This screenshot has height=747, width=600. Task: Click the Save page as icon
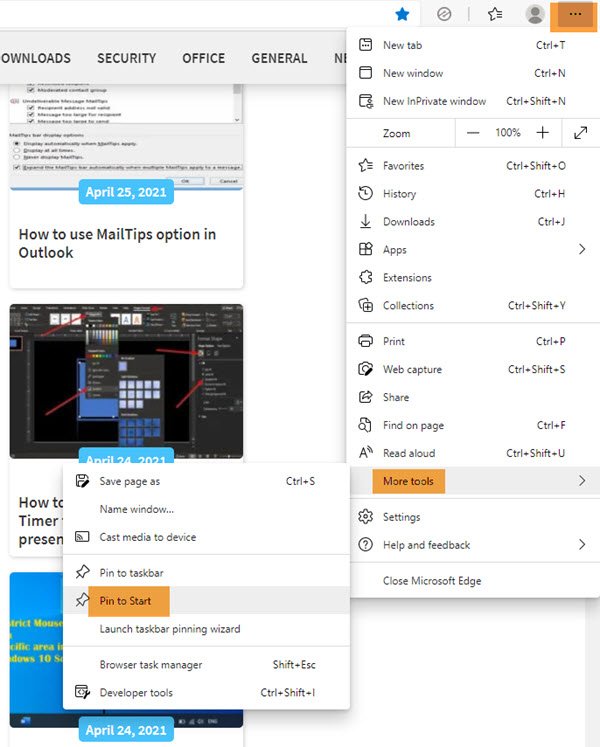tap(82, 481)
